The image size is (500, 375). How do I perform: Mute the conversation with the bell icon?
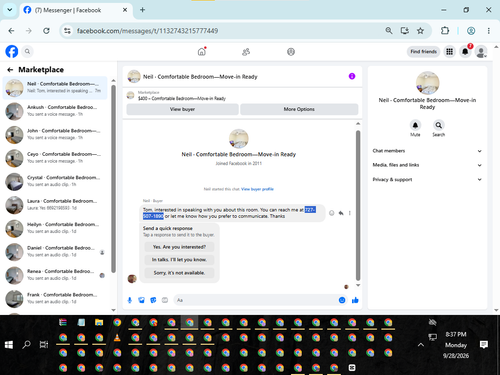pyautogui.click(x=415, y=125)
